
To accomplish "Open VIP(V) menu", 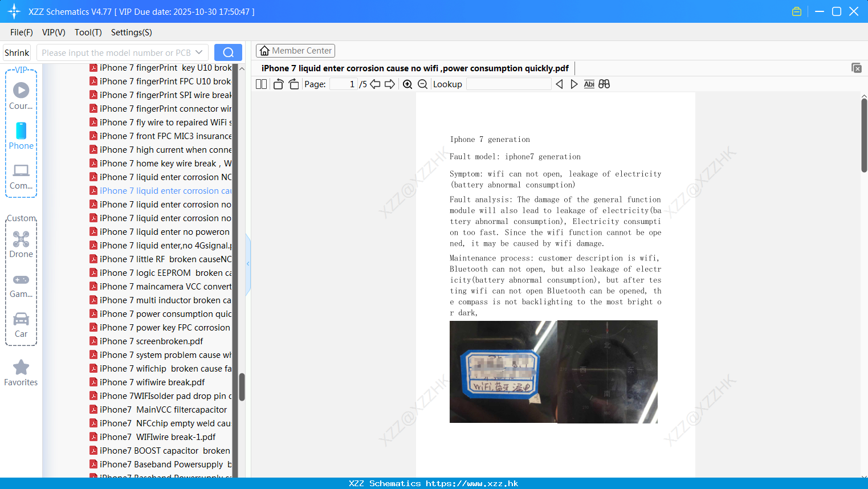I will 54,32.
